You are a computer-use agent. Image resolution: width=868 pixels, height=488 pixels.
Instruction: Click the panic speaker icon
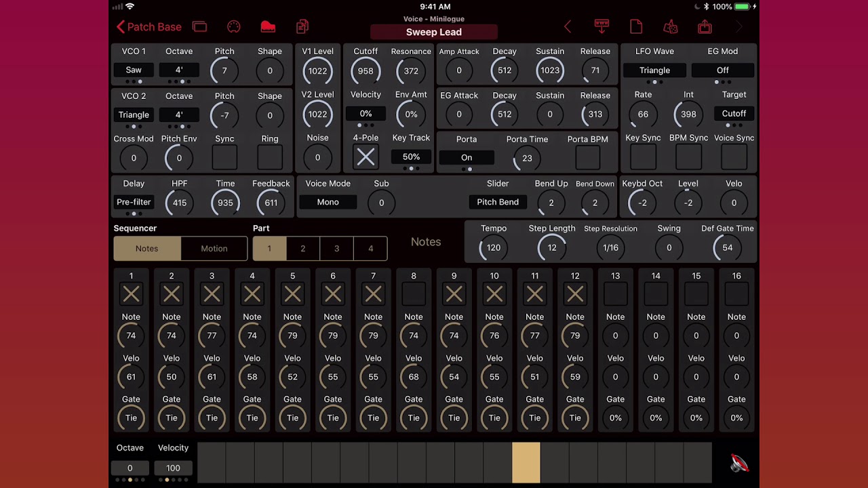pos(738,464)
